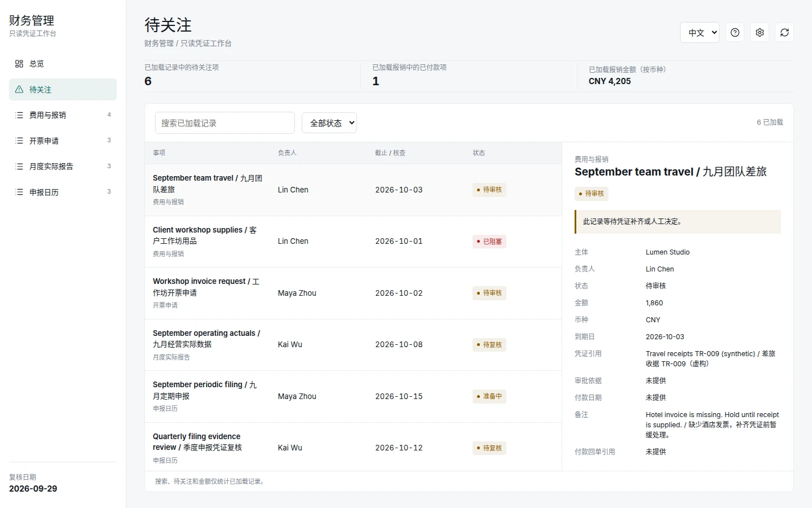
Task: Click the date 2026-10-15 in the table
Action: (399, 396)
